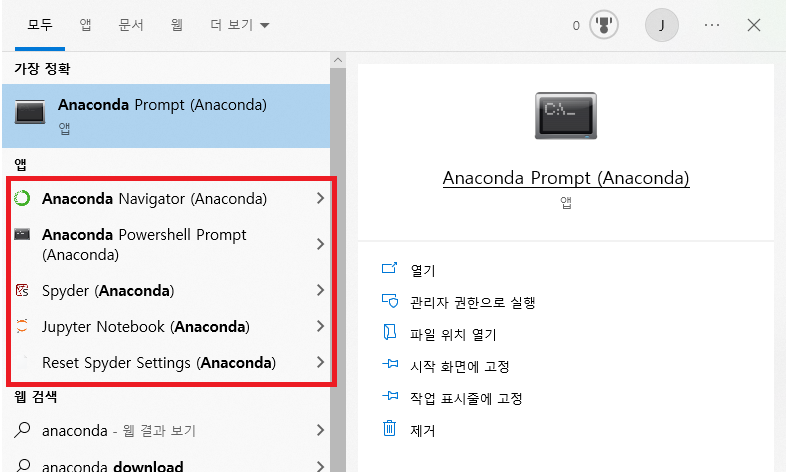786x472 pixels.
Task: Click the 열기 open icon
Action: pyautogui.click(x=389, y=268)
